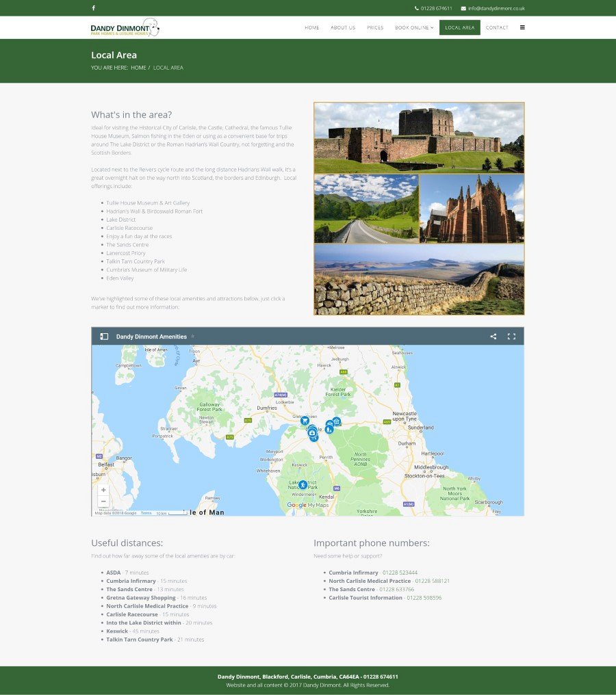Viewport: 616px width, 695px height.
Task: Click the hiker marker in Lake District
Action: 303,484
